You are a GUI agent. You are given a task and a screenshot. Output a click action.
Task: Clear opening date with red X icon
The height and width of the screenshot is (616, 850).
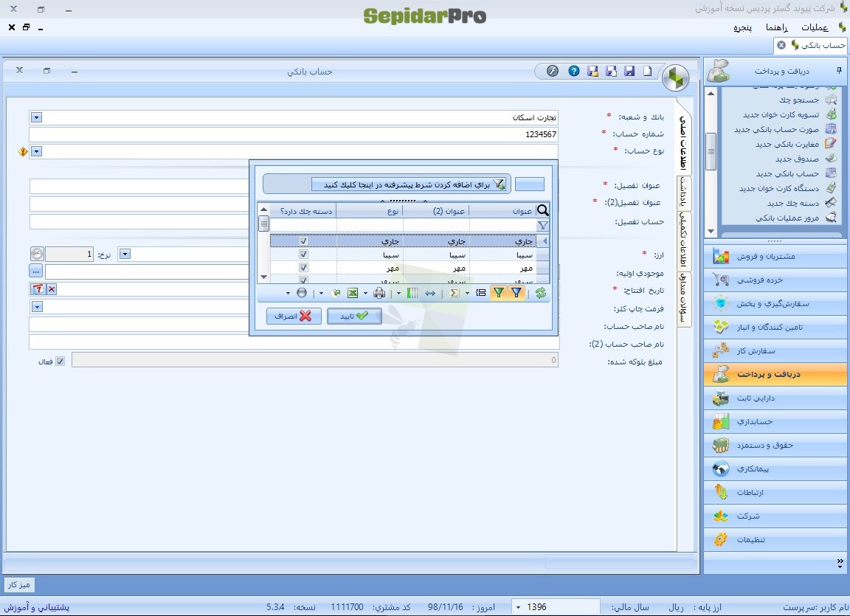(52, 289)
